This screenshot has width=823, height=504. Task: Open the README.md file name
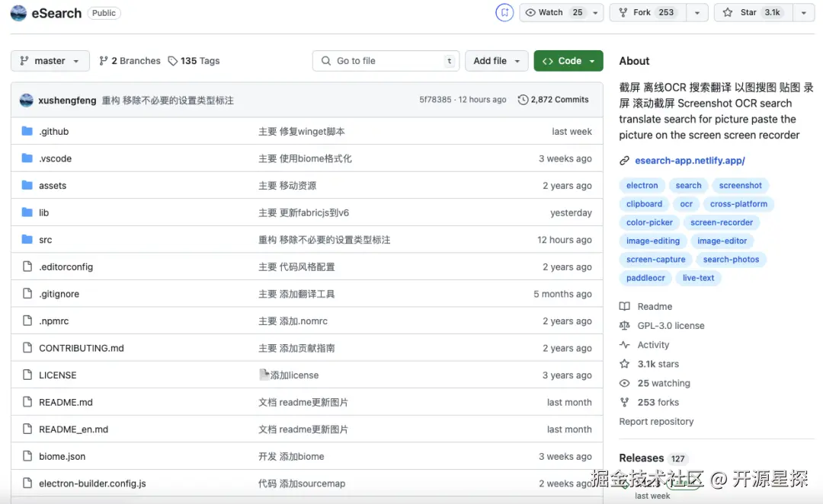pos(66,402)
